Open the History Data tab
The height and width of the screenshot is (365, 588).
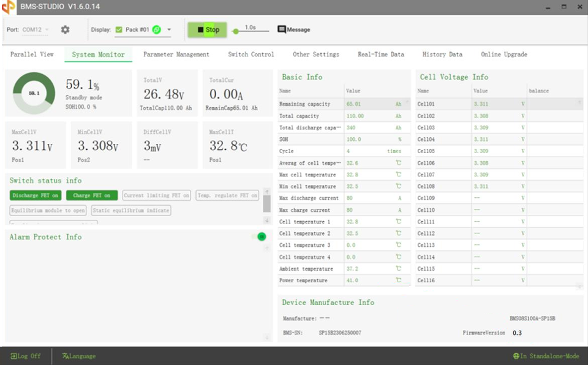(x=442, y=55)
